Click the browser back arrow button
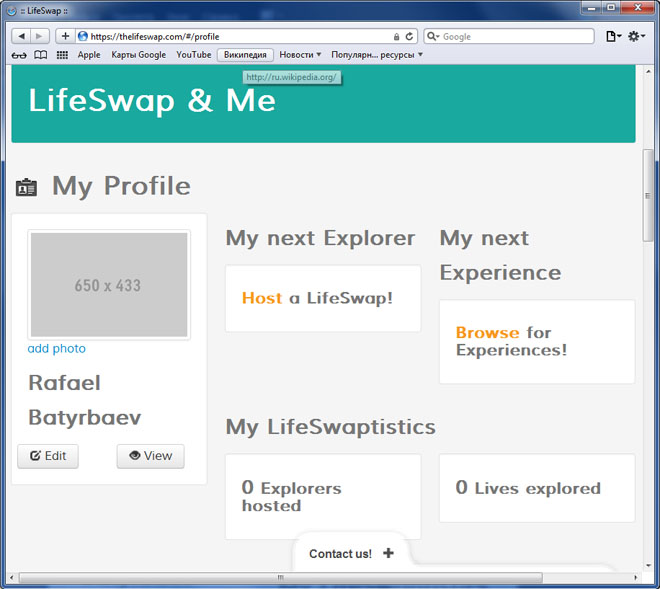 [x=20, y=36]
